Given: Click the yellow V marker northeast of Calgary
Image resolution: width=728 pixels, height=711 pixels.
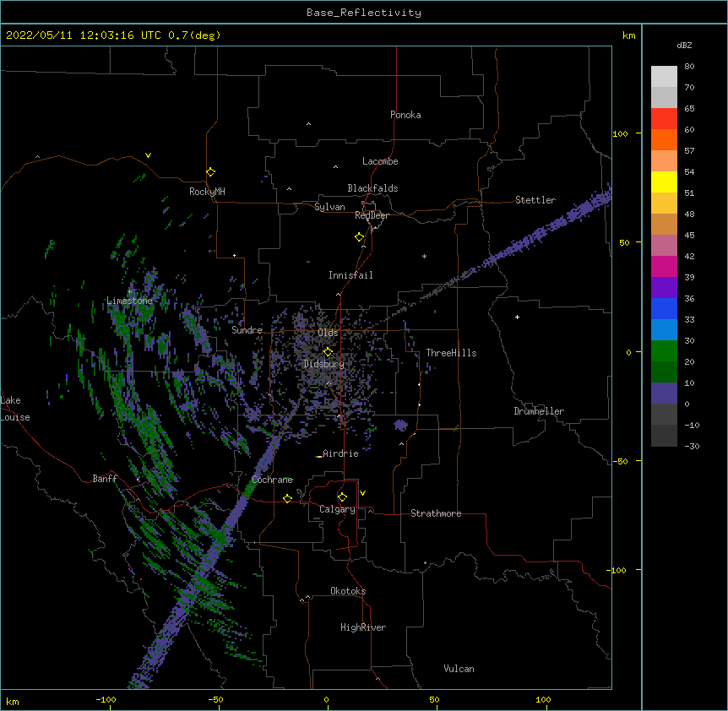Looking at the screenshot, I should tap(362, 493).
